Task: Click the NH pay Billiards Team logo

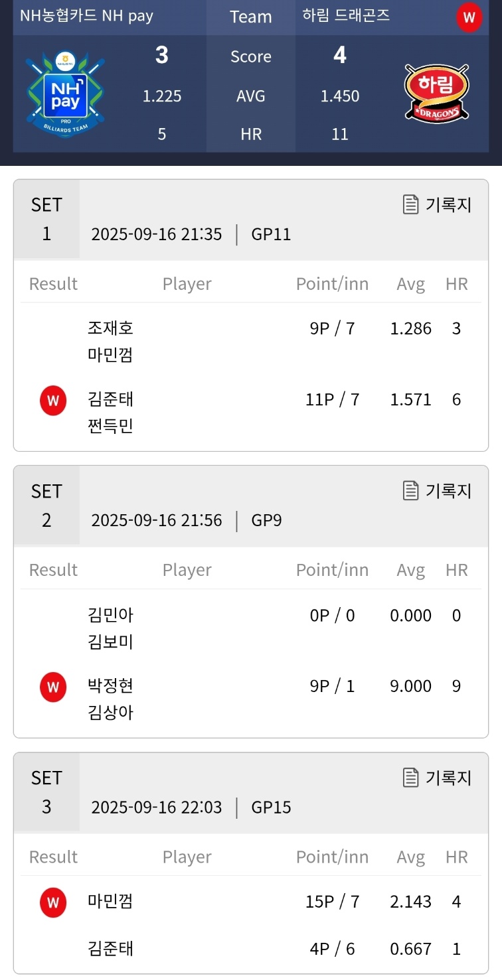Action: click(66, 94)
